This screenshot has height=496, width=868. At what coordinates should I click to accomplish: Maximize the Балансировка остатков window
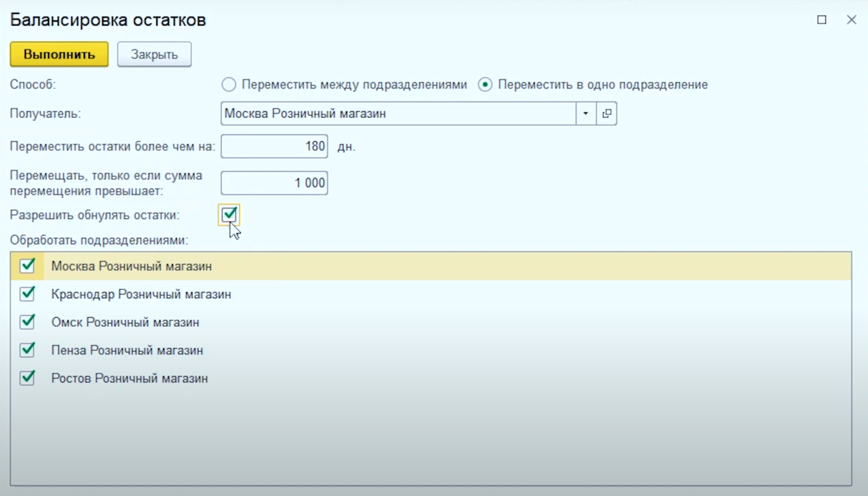(822, 20)
